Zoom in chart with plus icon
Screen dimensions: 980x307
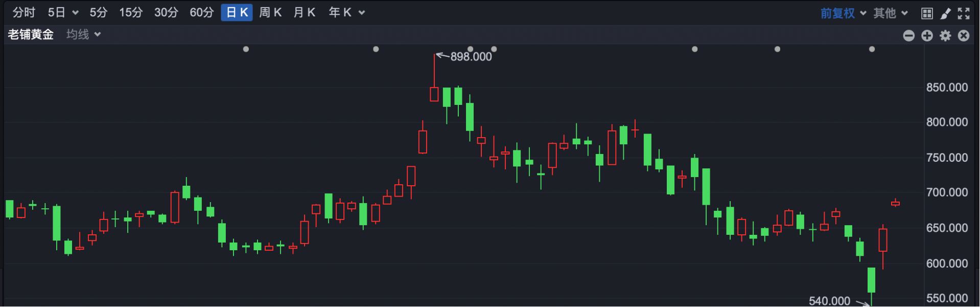click(927, 35)
